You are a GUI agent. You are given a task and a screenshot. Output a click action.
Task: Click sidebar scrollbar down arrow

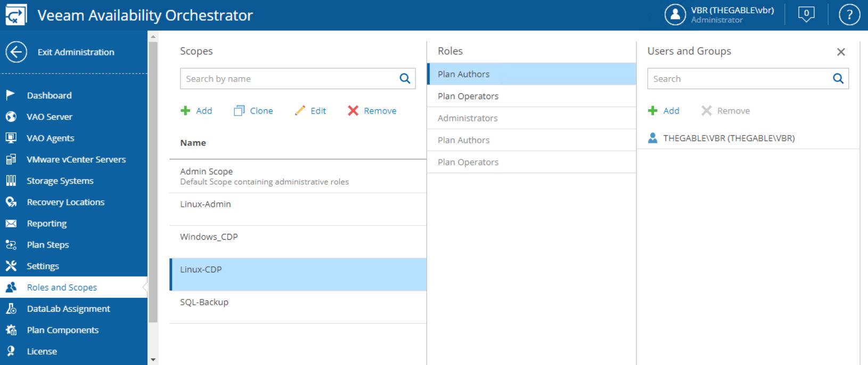[153, 360]
